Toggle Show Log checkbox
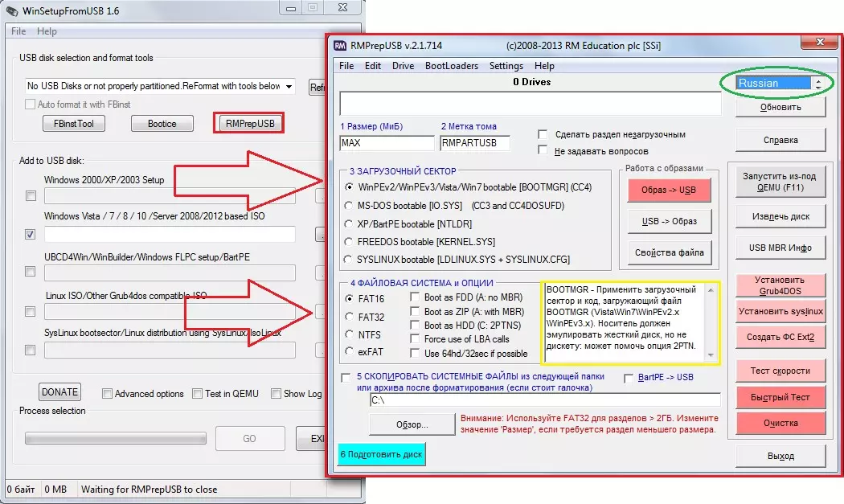Viewport: 844px width, 504px height. tap(277, 394)
